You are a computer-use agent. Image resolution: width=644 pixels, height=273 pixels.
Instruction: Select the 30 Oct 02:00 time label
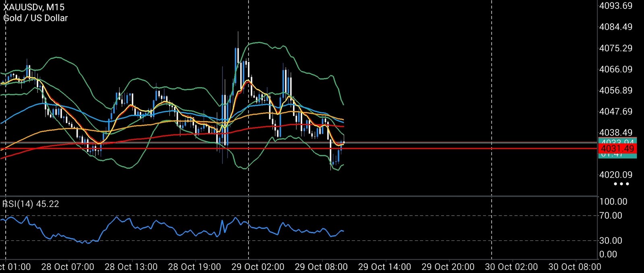[x=512, y=267]
